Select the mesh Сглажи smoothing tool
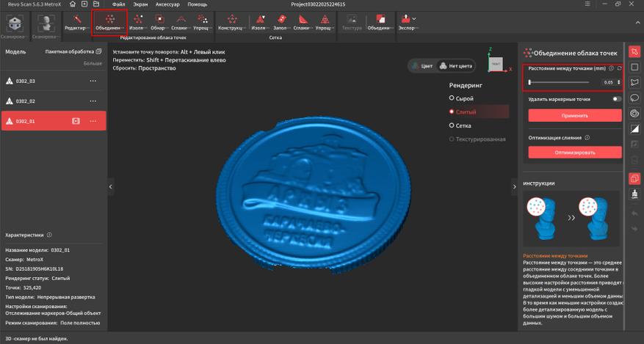Viewport: 644px width, 344px height. point(303,23)
